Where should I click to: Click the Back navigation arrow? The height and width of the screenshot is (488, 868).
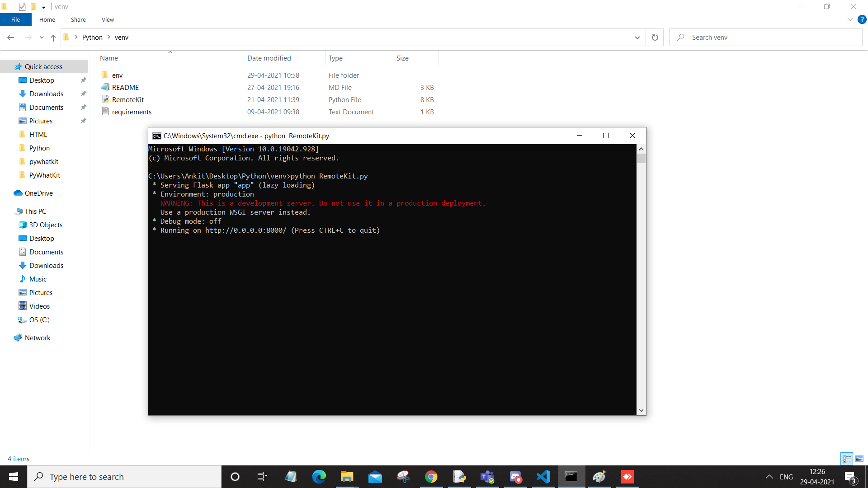click(x=11, y=38)
